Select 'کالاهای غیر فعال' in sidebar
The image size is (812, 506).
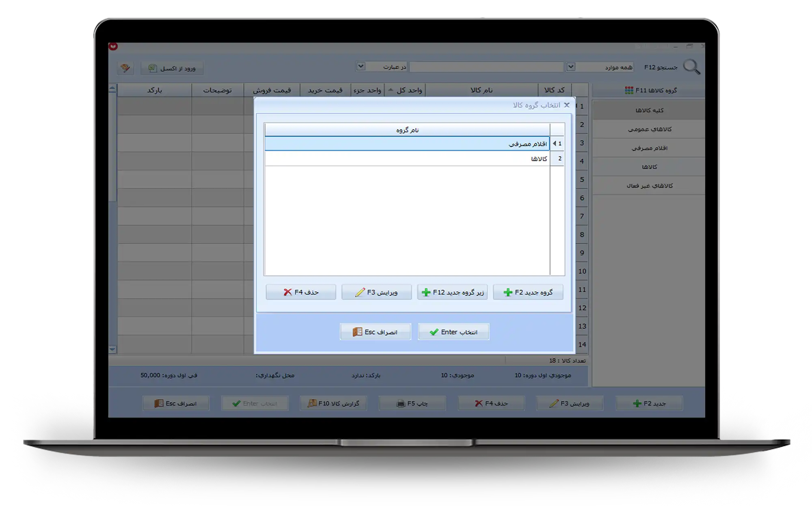tap(649, 185)
